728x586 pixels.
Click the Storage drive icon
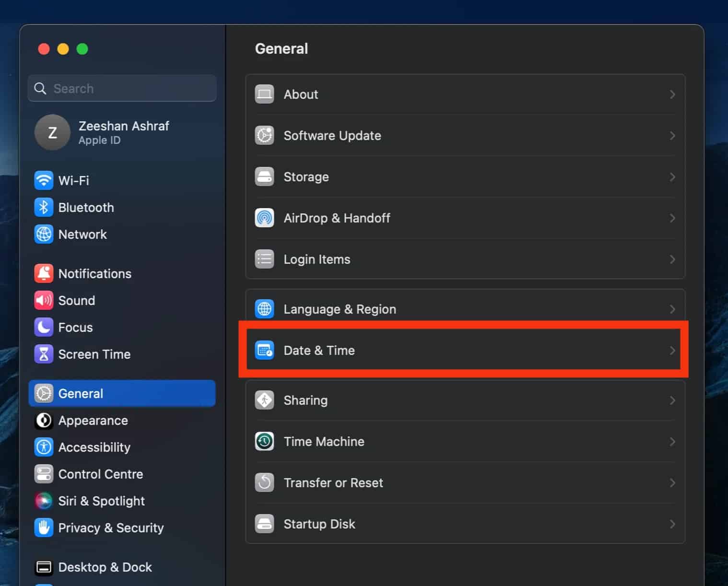click(264, 176)
